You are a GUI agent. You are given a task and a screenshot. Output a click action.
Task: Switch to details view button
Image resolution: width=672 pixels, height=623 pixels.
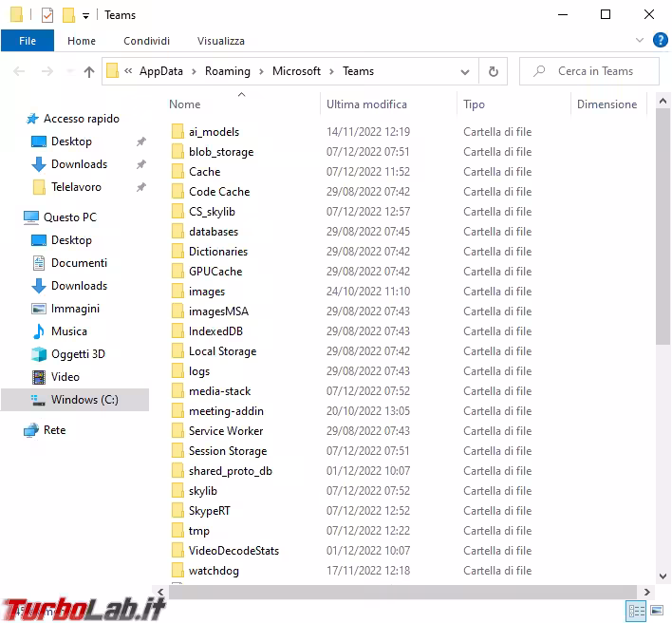tap(636, 611)
